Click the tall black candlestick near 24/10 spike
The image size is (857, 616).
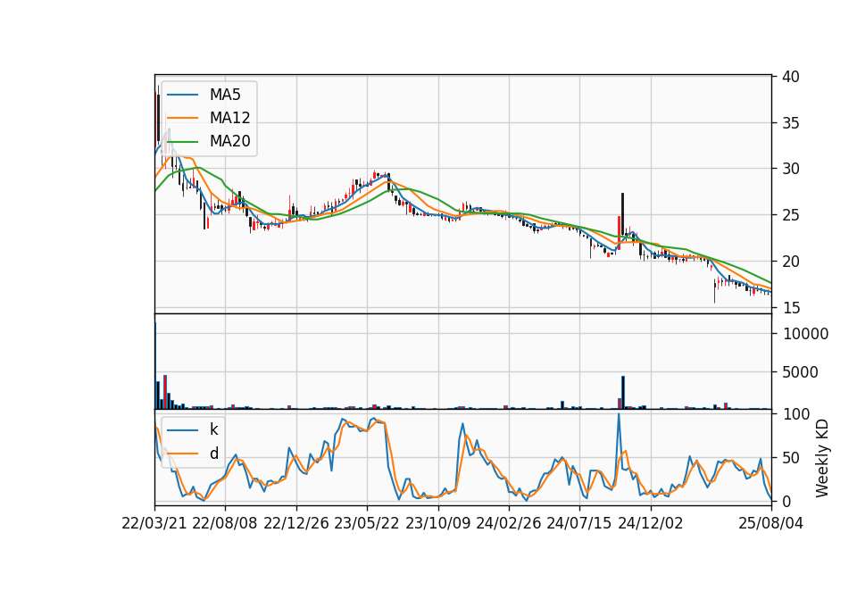pyautogui.click(x=622, y=214)
